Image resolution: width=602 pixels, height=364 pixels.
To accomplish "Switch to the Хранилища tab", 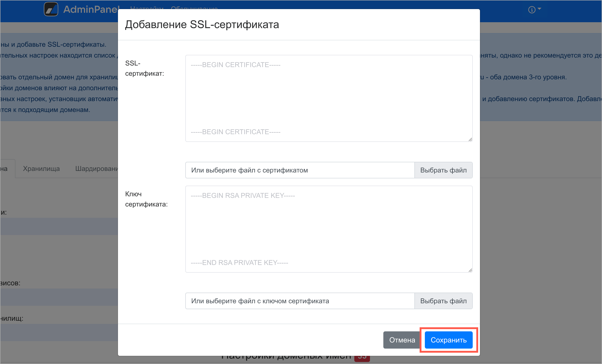I will tap(41, 169).
